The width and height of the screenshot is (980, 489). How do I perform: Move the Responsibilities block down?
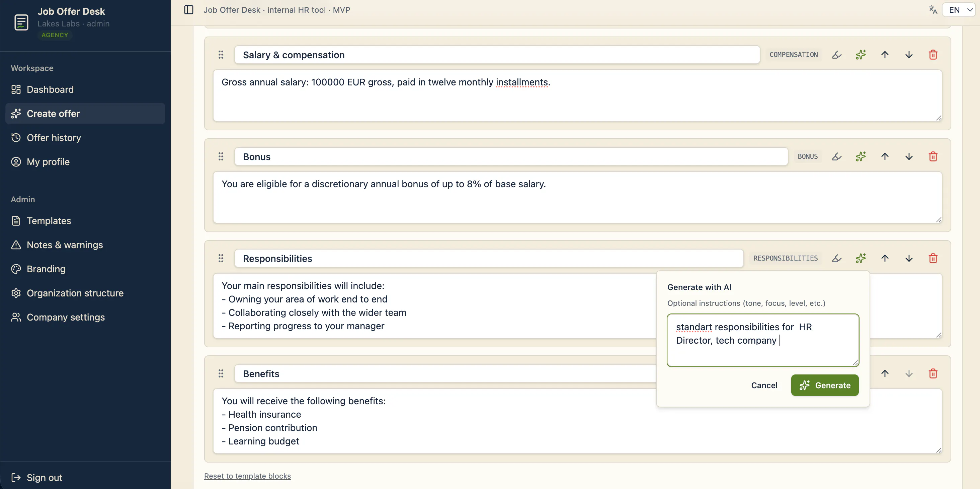[x=909, y=259]
